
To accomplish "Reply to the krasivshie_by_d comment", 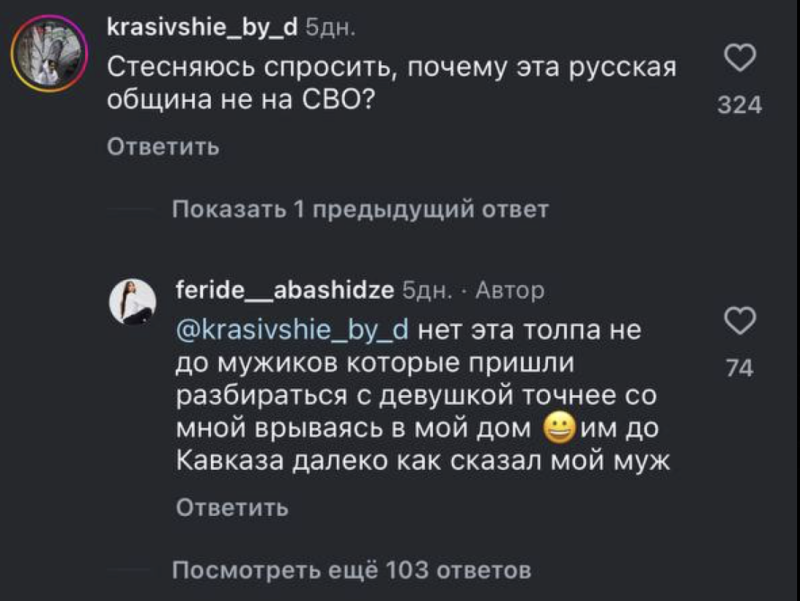I will point(163,148).
